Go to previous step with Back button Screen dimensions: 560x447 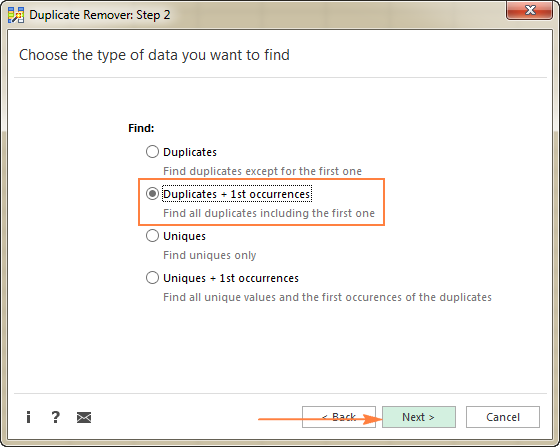(x=339, y=417)
